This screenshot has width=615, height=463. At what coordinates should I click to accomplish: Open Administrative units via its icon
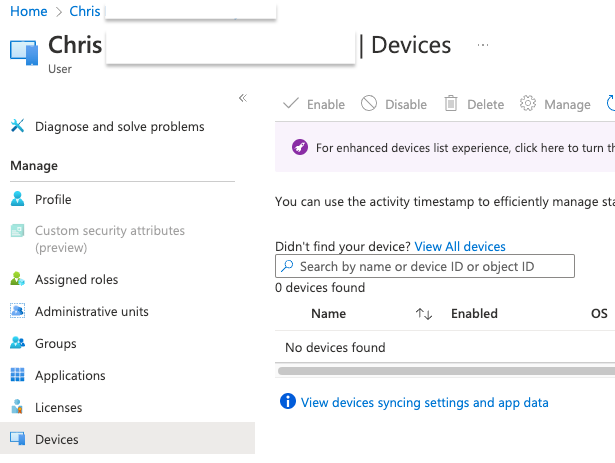tap(17, 311)
